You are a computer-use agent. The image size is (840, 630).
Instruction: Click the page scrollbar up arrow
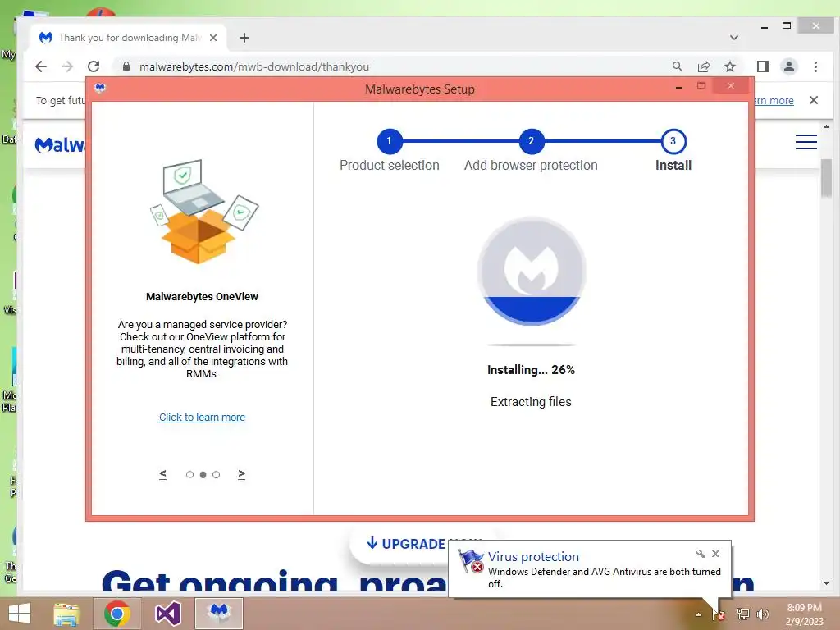click(x=826, y=127)
